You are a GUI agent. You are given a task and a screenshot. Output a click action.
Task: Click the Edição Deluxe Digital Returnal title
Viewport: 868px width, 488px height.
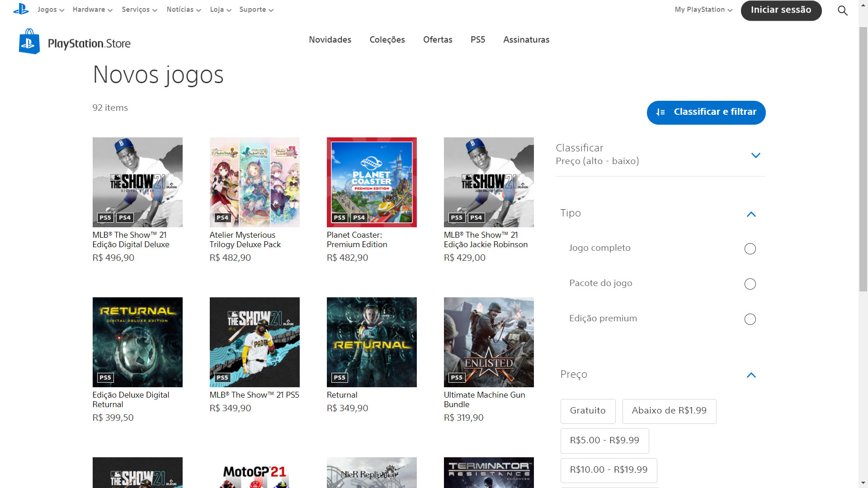[131, 400]
